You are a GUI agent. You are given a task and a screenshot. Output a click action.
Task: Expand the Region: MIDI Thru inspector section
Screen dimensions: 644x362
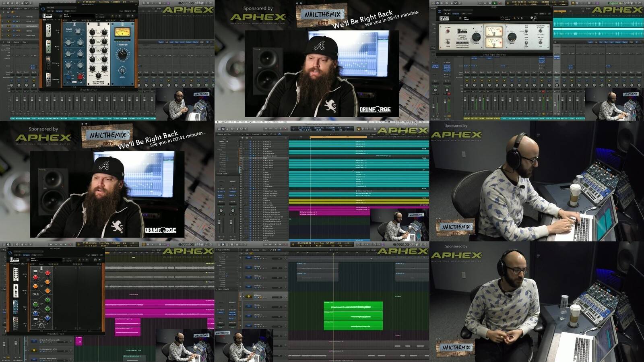[218, 134]
